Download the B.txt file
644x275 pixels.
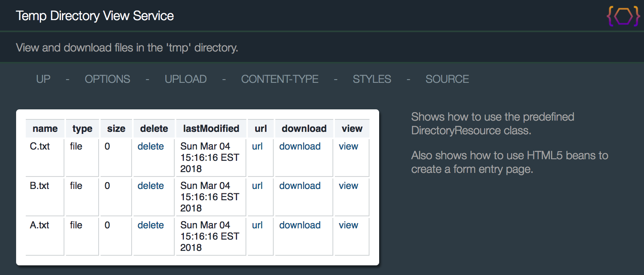pyautogui.click(x=300, y=186)
